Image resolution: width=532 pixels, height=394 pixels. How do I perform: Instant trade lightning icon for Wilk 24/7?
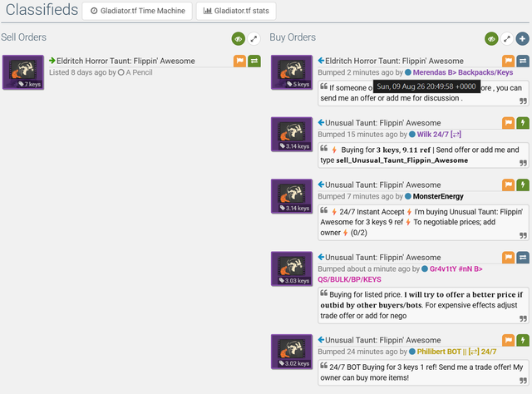click(523, 123)
